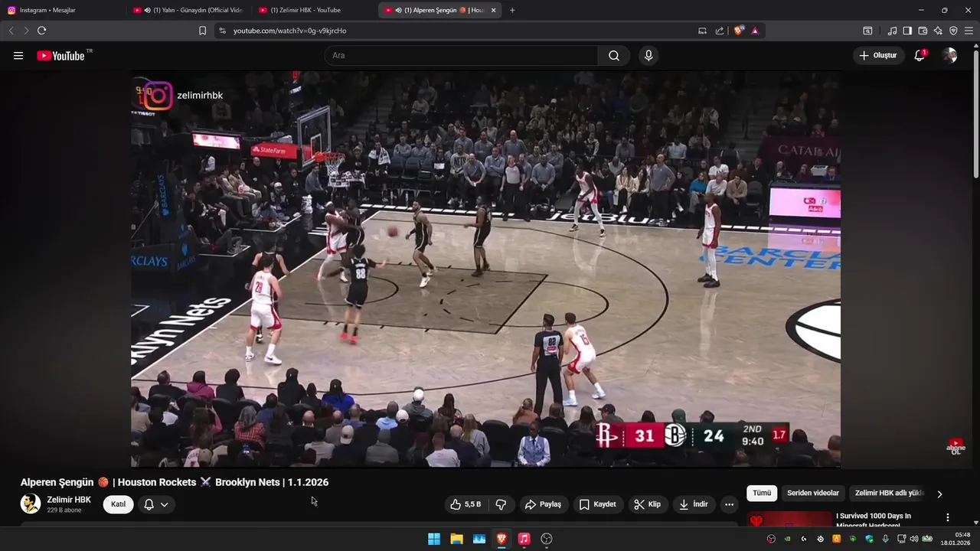Share video using Paylaş button
Image resolution: width=980 pixels, height=551 pixels.
coord(543,504)
